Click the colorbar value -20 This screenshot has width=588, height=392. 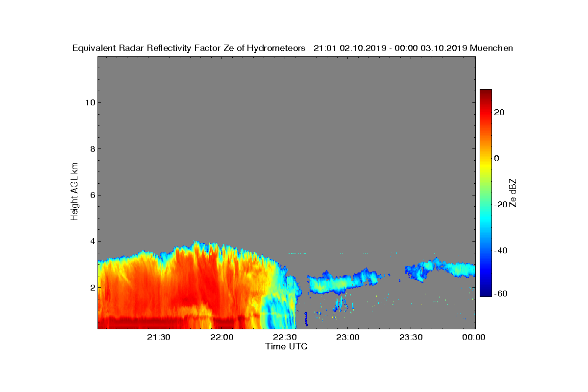[499, 204]
